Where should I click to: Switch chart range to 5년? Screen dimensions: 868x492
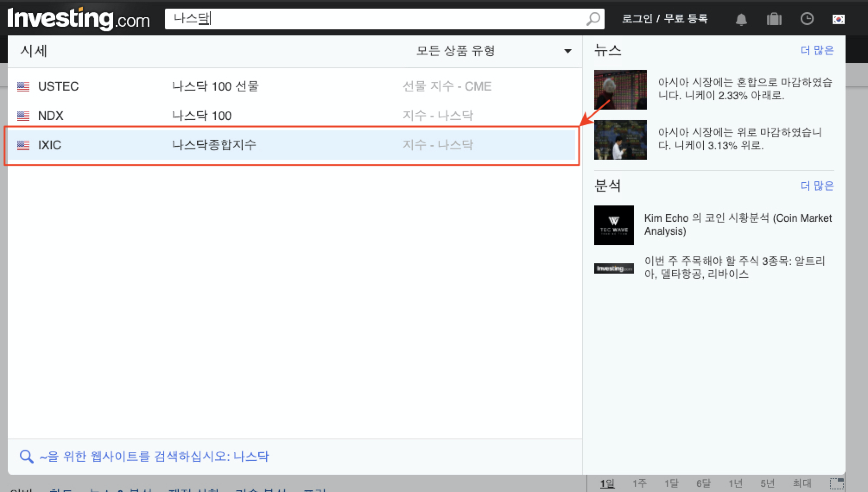pyautogui.click(x=767, y=483)
